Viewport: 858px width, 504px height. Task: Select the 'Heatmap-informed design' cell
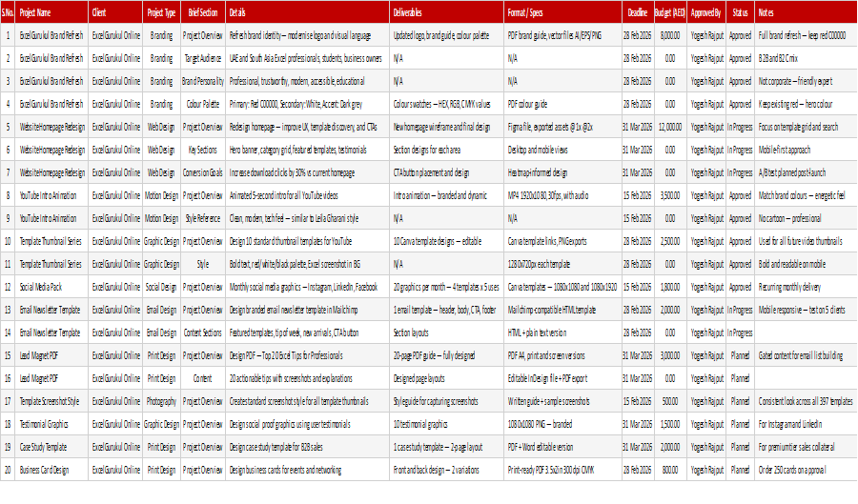[562, 172]
